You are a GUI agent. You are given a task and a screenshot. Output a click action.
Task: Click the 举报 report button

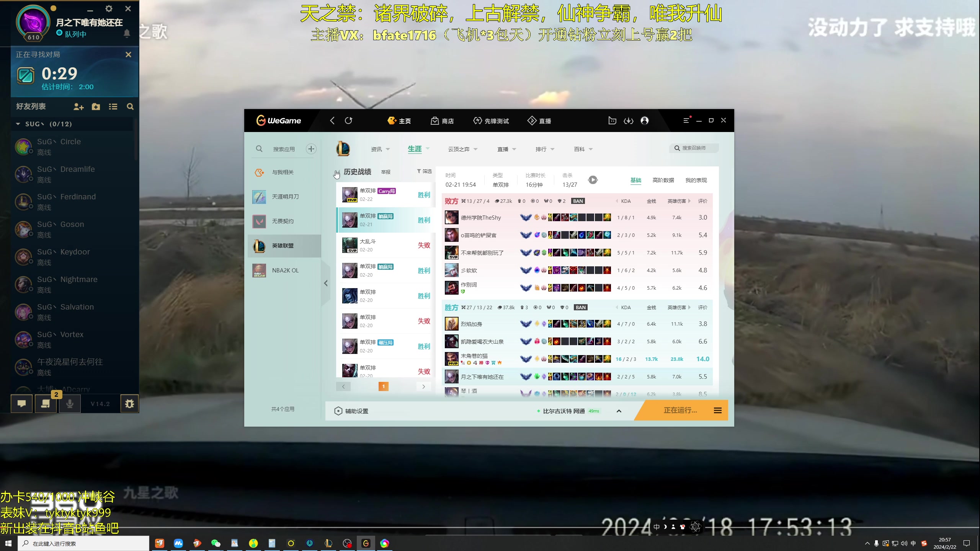(385, 172)
